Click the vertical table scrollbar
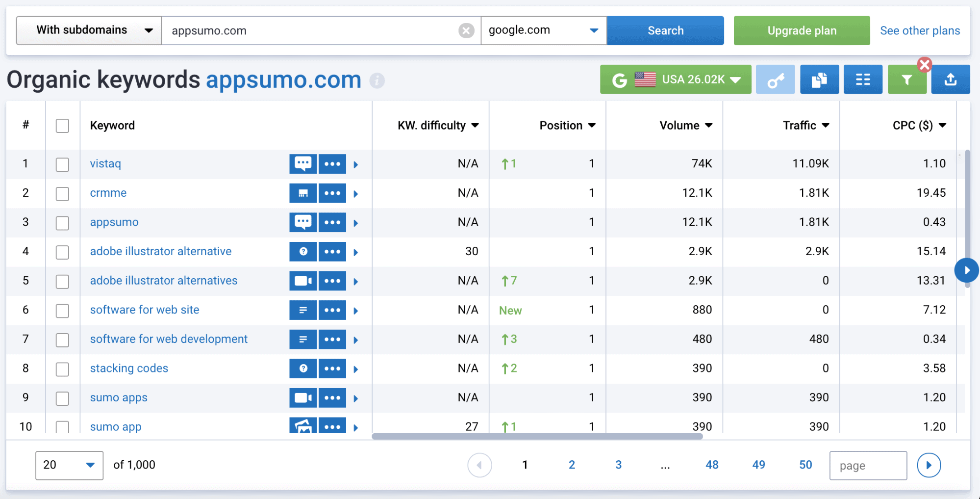The height and width of the screenshot is (499, 980). click(x=967, y=218)
